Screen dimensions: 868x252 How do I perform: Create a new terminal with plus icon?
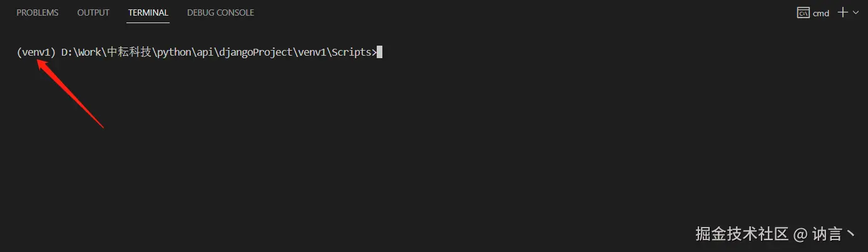coord(842,13)
